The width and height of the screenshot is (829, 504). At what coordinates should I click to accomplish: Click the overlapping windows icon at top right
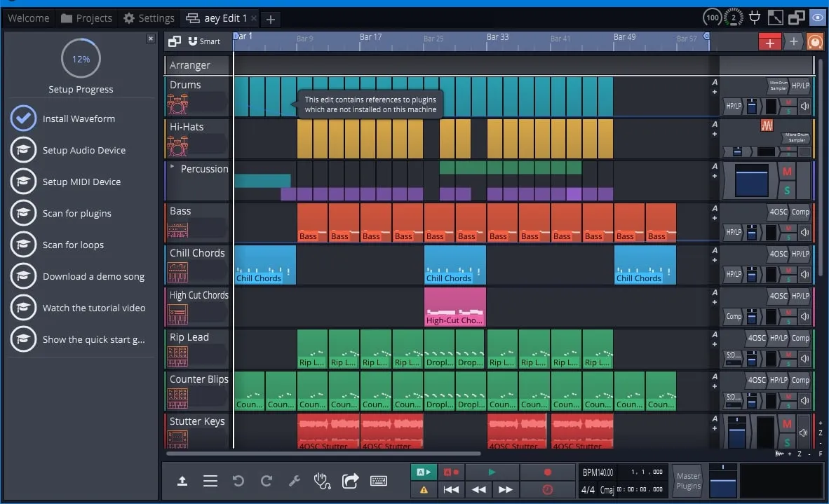(796, 18)
